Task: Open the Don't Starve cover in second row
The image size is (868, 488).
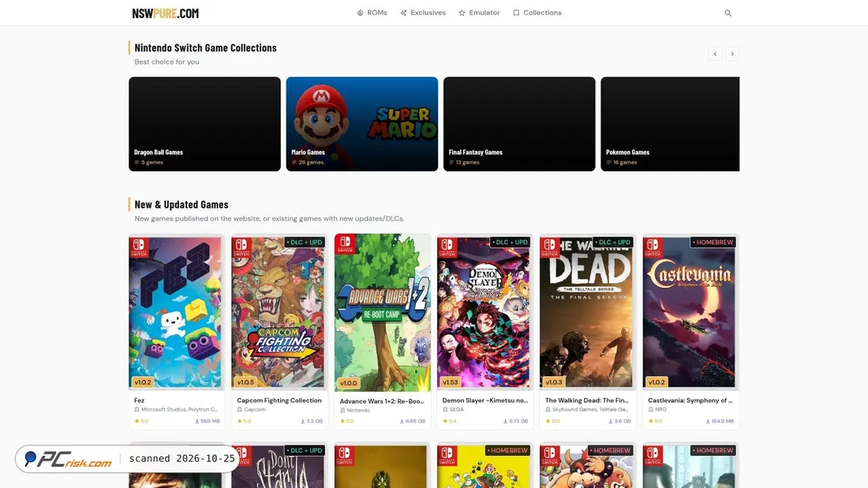Action: coord(279,466)
